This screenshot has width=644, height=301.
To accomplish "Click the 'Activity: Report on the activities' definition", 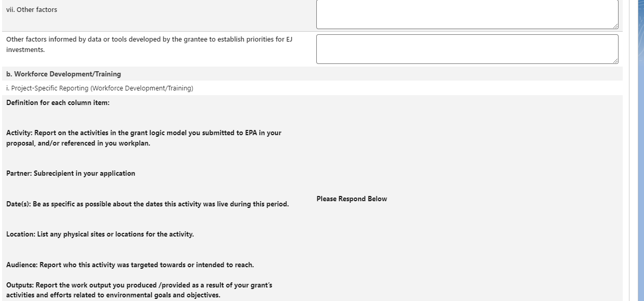I will tap(144, 133).
